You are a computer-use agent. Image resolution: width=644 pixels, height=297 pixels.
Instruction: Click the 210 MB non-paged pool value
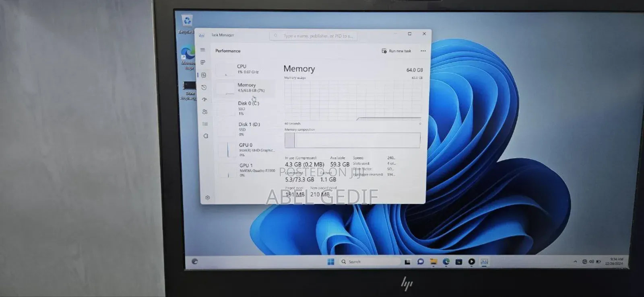320,195
